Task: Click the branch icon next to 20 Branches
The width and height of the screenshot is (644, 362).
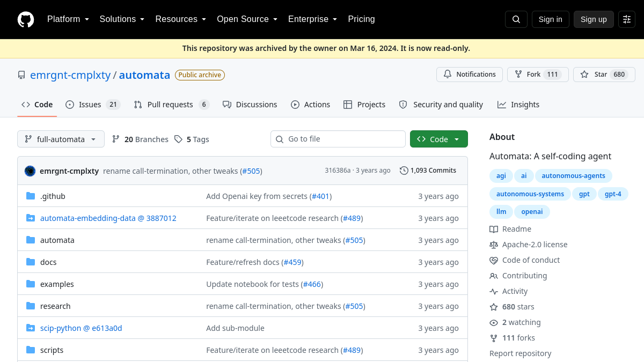Action: pos(116,139)
